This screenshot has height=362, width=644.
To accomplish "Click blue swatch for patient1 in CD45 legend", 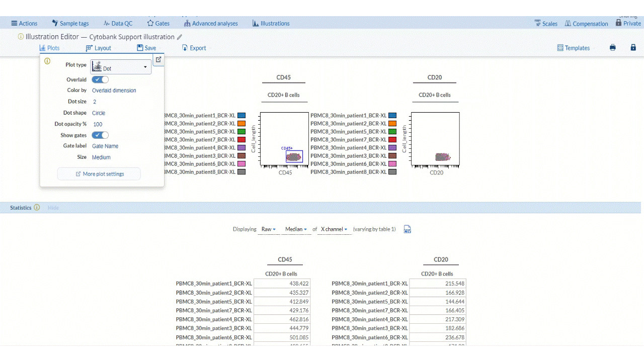I will click(x=242, y=116).
